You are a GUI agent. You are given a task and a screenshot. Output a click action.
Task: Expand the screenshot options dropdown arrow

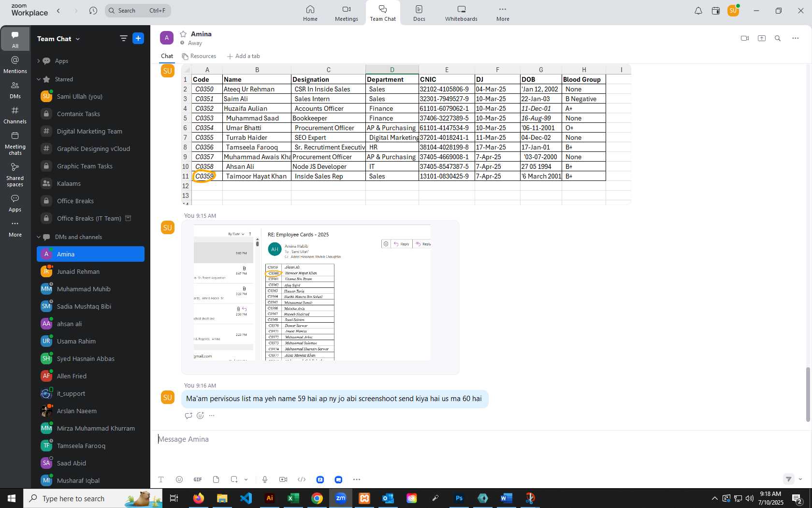click(x=246, y=479)
